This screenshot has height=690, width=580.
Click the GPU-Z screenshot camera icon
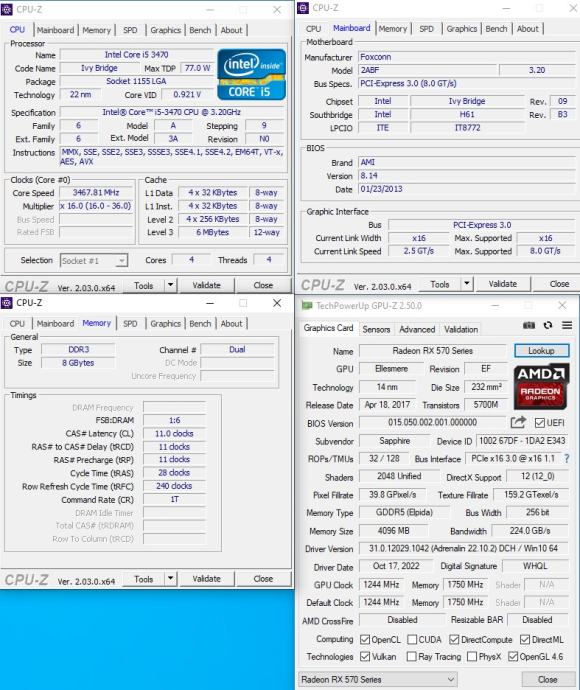click(x=529, y=325)
